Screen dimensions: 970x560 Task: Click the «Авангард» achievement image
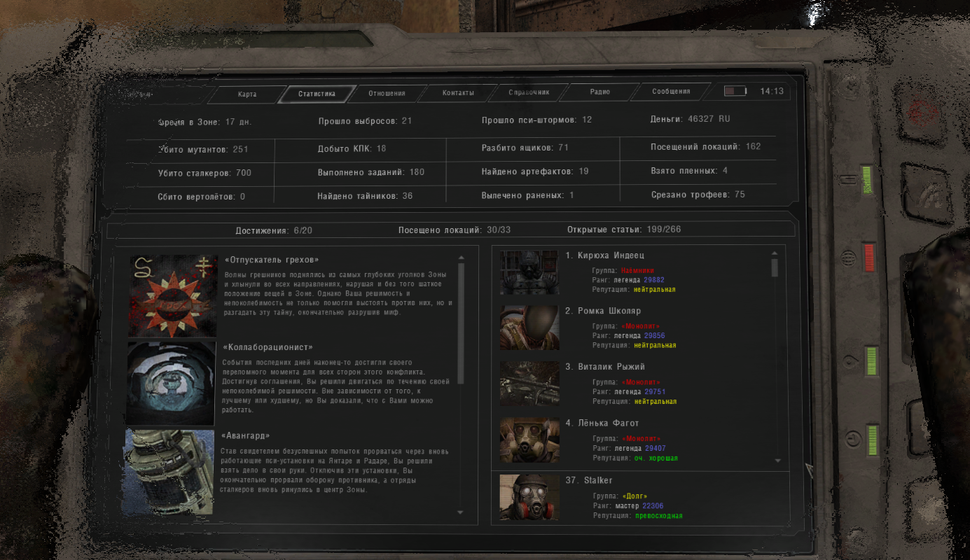tap(169, 472)
